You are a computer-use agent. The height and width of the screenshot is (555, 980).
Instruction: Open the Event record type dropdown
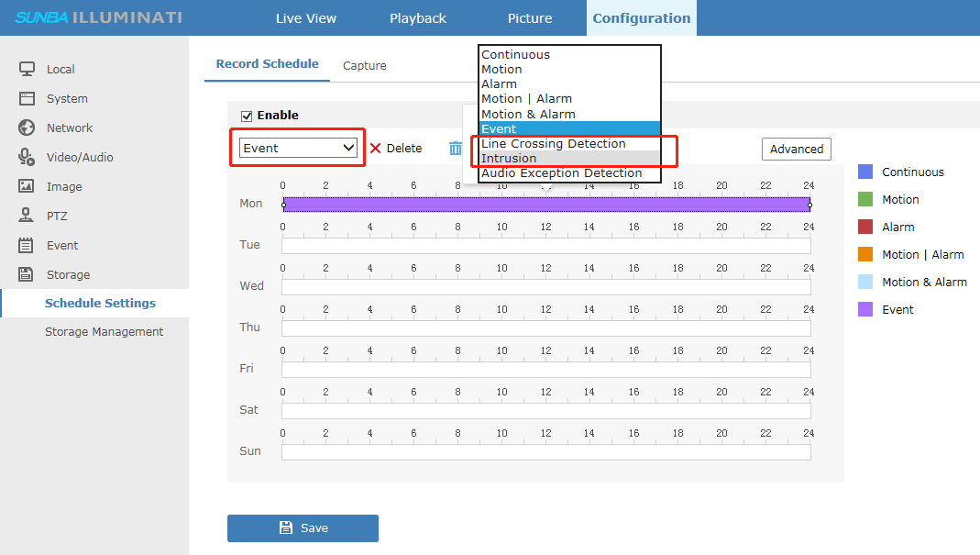[x=298, y=148]
